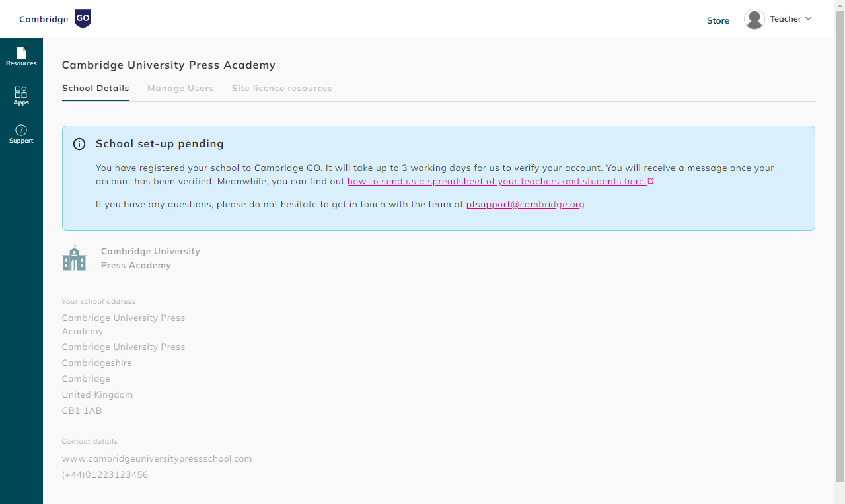
Task: Click the 'Contact details' label
Action: click(90, 441)
